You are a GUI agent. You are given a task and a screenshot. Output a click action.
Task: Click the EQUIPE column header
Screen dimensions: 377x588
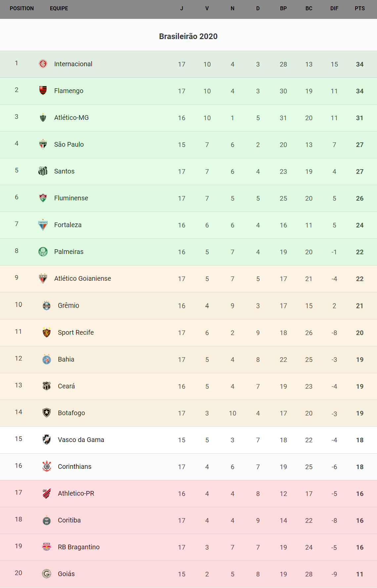(x=59, y=9)
